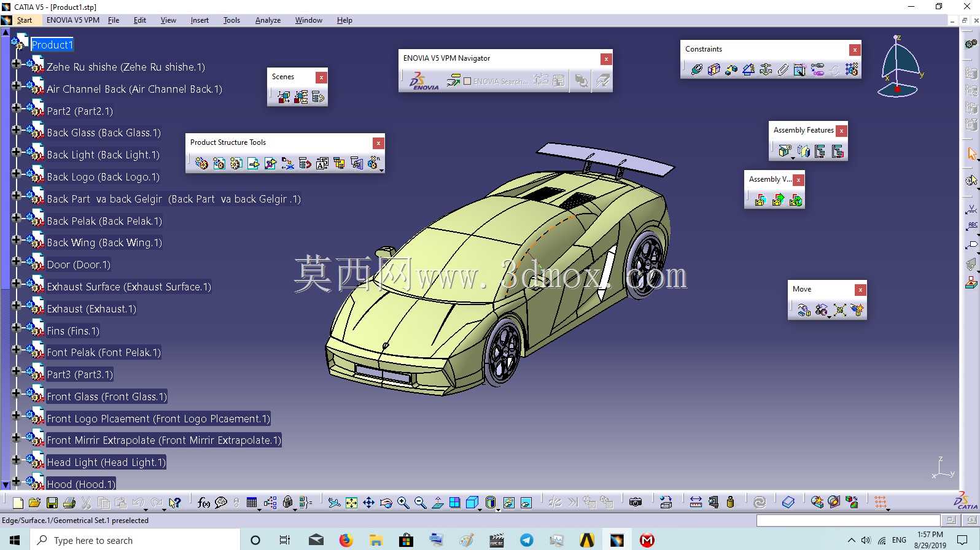The height and width of the screenshot is (550, 980).
Task: Click the first Assembly Features icon
Action: [x=784, y=150]
